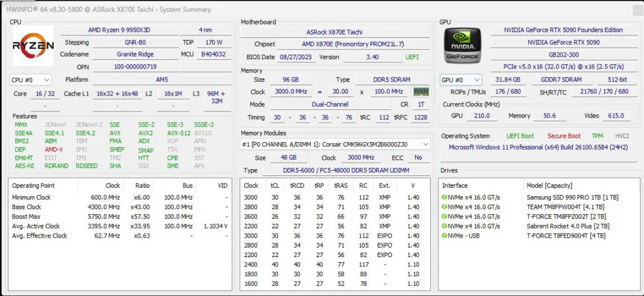Click status icon for NVMe - USB drive
The image size is (644, 296).
point(444,236)
